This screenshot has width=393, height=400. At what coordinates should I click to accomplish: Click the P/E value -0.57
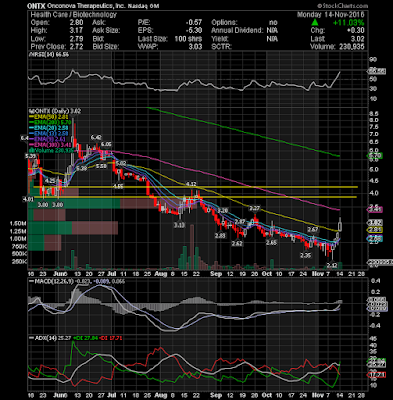194,23
